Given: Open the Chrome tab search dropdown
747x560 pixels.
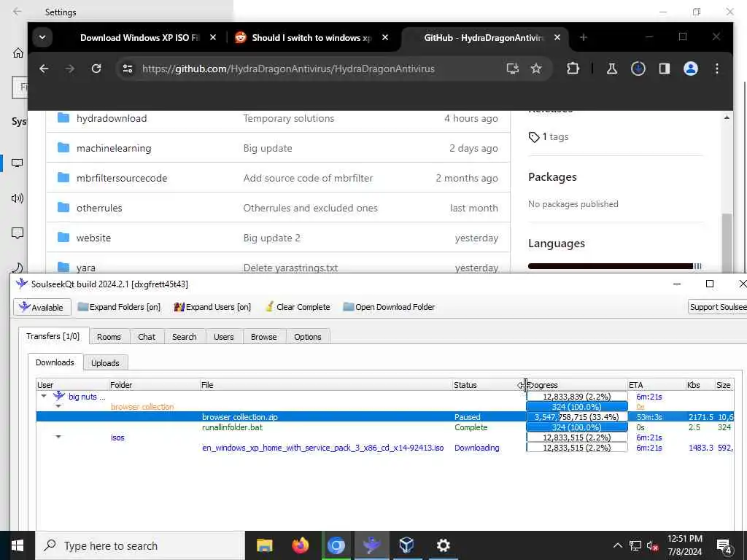Looking at the screenshot, I should pos(42,38).
